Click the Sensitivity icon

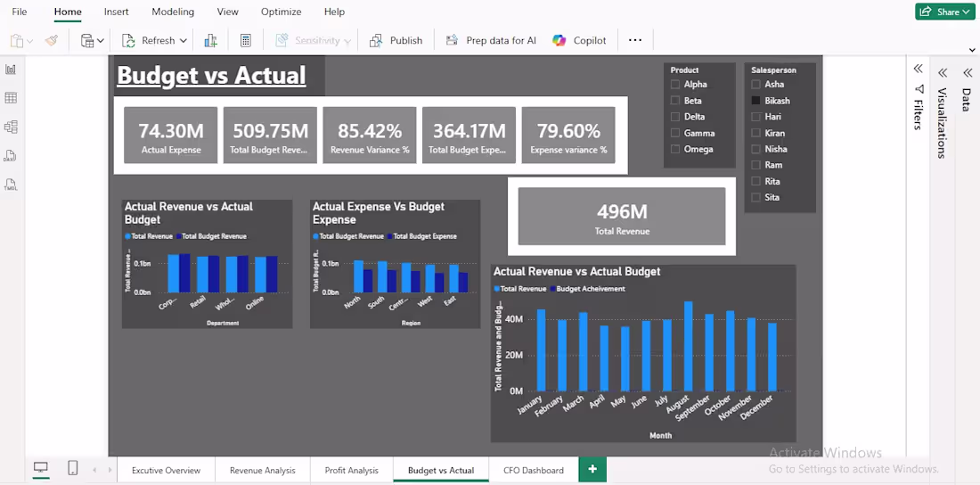pos(283,41)
